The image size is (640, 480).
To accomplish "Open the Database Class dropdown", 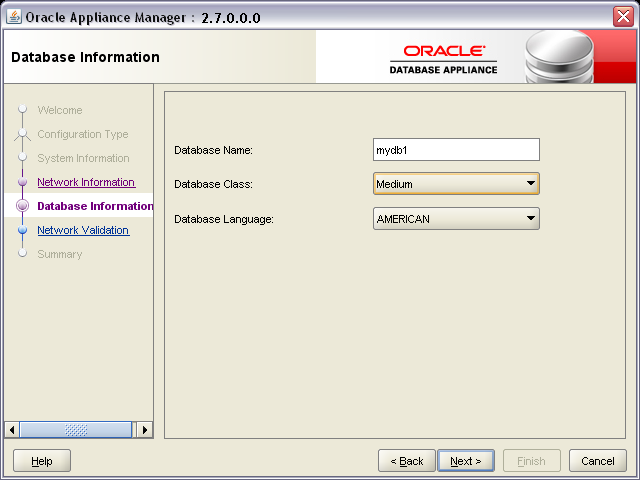I will click(x=456, y=184).
